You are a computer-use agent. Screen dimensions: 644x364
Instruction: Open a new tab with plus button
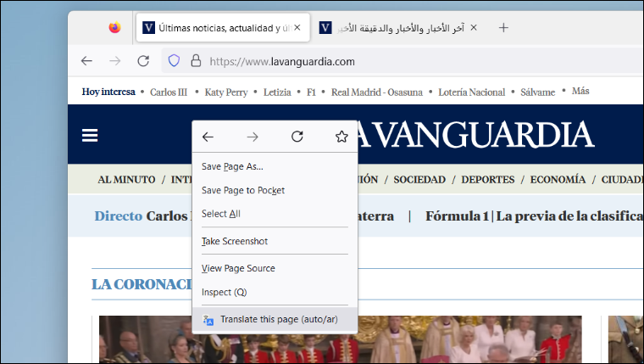pos(503,27)
